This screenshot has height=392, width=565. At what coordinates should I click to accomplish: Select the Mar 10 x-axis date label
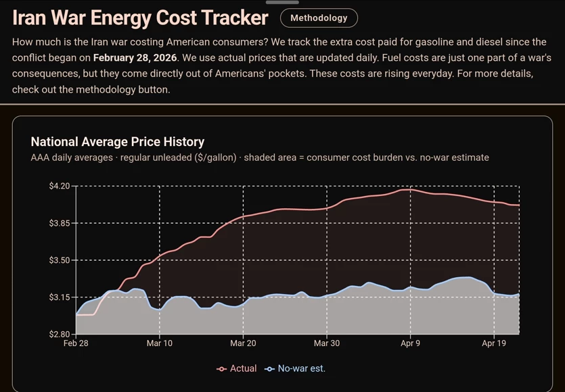coord(159,343)
